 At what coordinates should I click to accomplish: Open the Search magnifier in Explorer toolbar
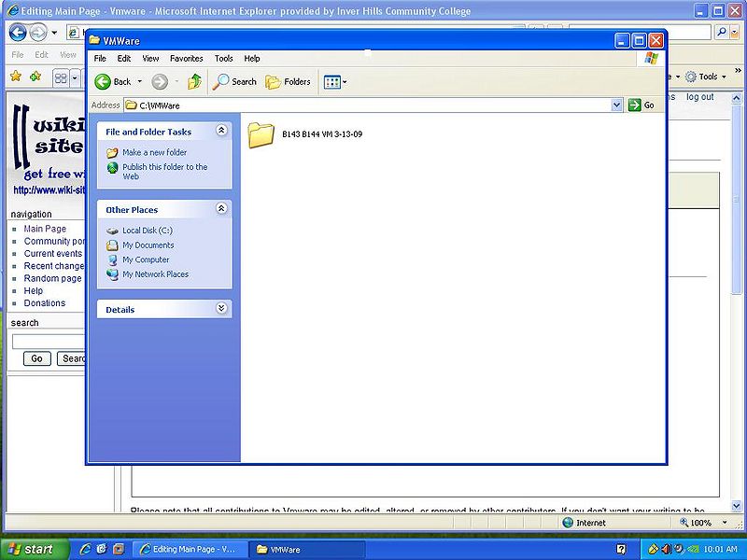click(x=220, y=82)
